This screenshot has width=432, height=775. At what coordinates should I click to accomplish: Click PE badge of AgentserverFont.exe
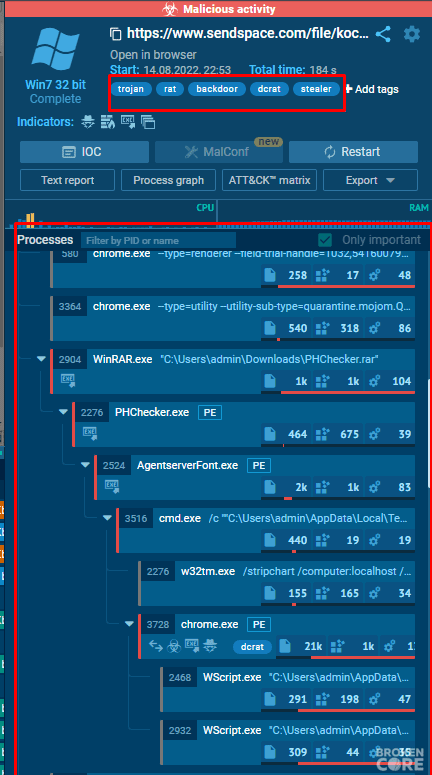pos(259,466)
